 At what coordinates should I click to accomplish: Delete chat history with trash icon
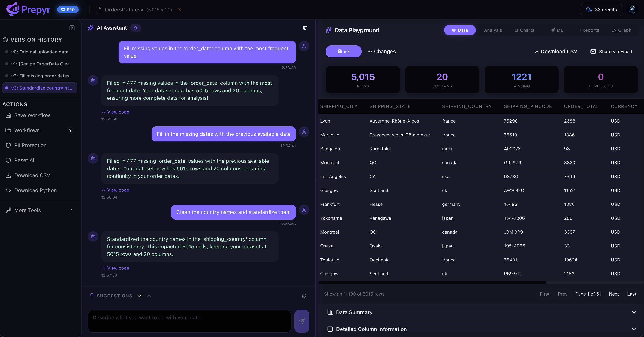305,28
